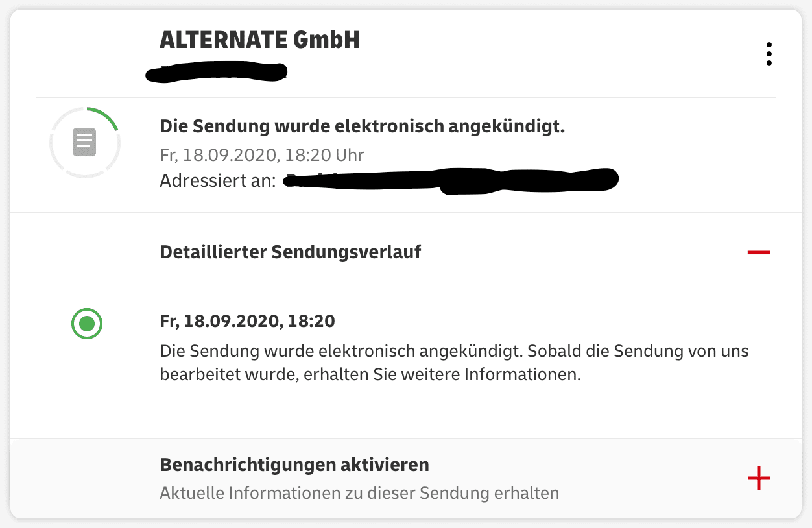Open 'Benachrichtigungen aktivieren'
Image resolution: width=812 pixels, height=528 pixels.
tap(294, 465)
